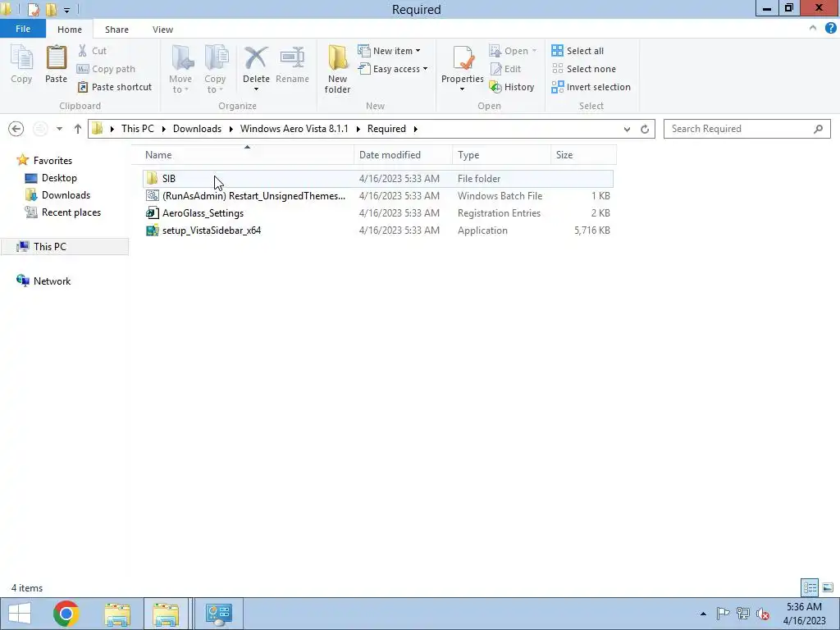Switch to Large icons view icon
Viewport: 840px width, 630px height.
pos(828,587)
